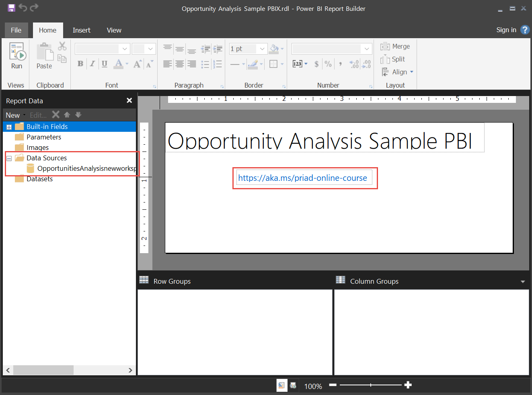Toggle bold formatting
This screenshot has height=395, width=532.
click(80, 64)
